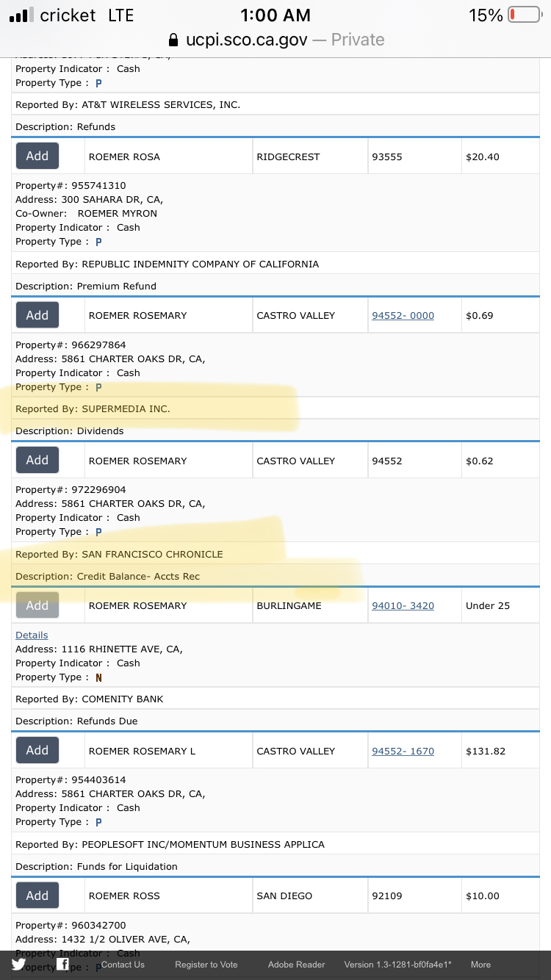Tap the ucpi.sco.ca.gov address bar
This screenshot has width=551, height=980.
point(275,40)
